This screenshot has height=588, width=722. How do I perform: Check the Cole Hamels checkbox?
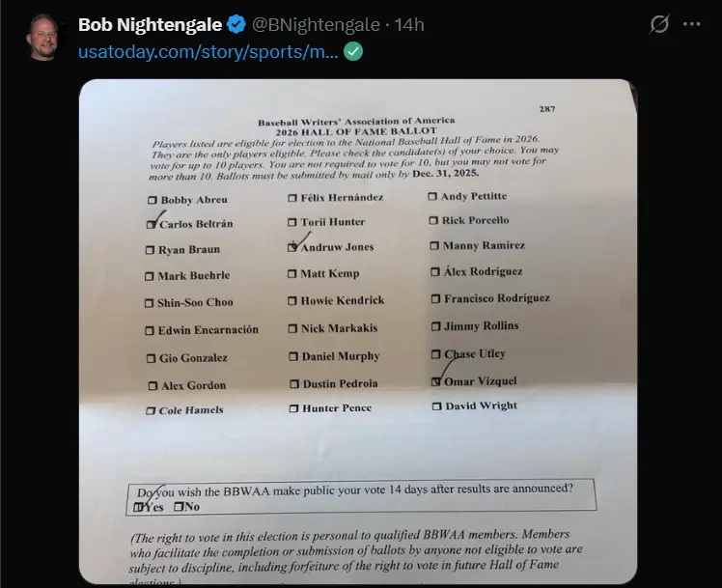tap(151, 410)
